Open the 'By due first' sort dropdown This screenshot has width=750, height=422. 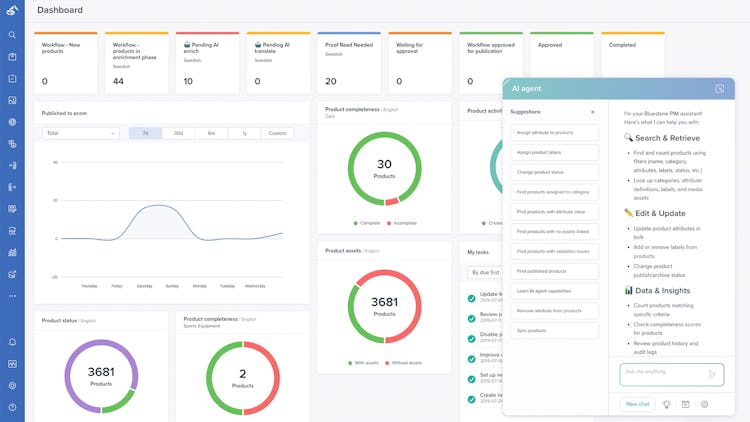[x=485, y=272]
